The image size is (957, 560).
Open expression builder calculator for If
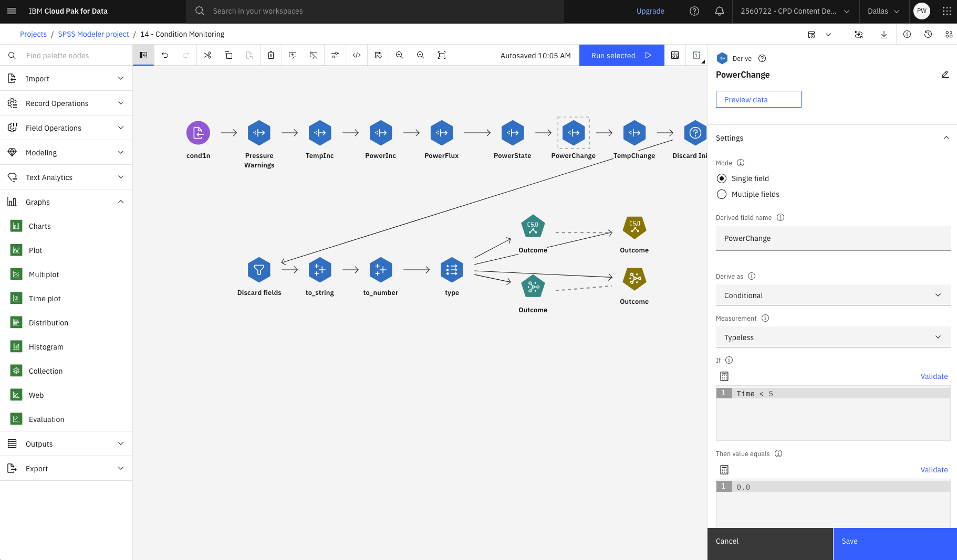tap(724, 376)
